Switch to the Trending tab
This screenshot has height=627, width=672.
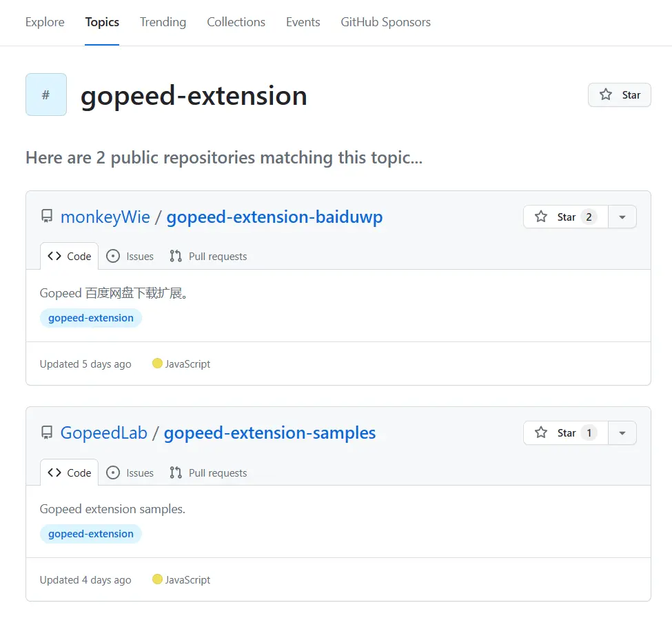coord(163,22)
